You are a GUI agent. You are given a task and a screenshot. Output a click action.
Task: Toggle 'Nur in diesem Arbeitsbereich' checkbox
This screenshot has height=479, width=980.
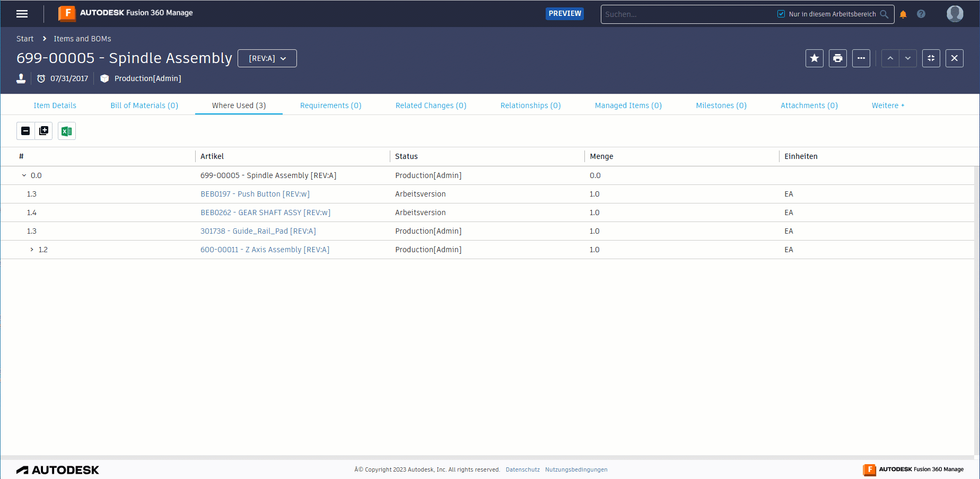pos(781,14)
